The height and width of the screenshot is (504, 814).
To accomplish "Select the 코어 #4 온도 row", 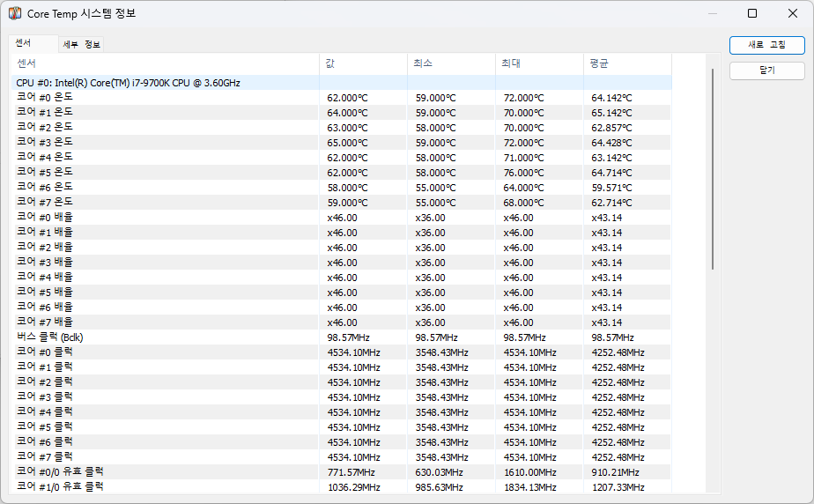I will [341, 158].
